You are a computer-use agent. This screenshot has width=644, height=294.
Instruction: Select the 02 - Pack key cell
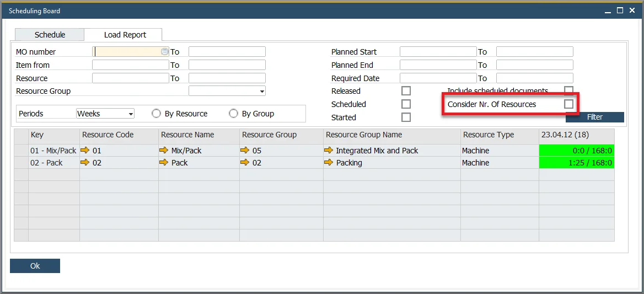pyautogui.click(x=54, y=163)
